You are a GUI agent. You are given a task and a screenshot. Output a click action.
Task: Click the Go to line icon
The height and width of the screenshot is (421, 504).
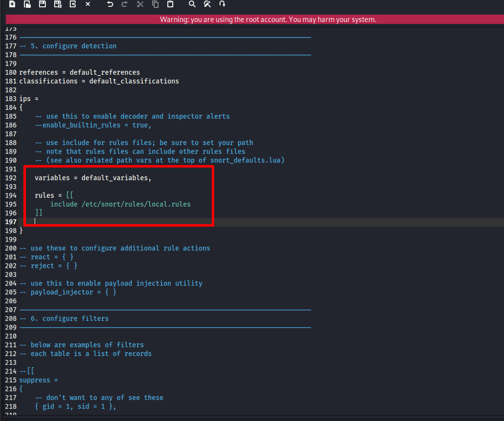click(x=222, y=4)
